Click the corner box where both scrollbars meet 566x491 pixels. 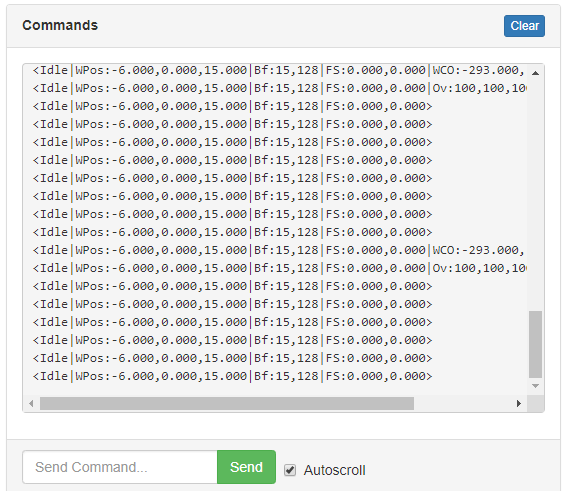tap(536, 403)
